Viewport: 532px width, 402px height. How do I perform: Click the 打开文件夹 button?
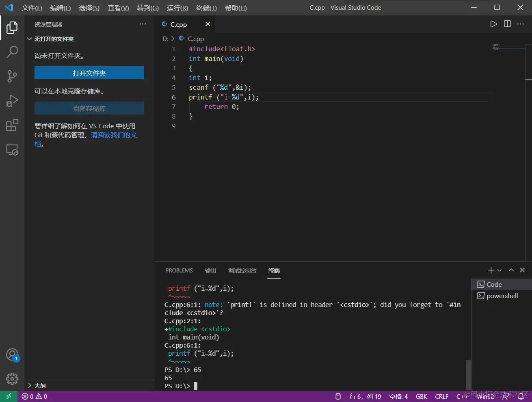point(89,73)
